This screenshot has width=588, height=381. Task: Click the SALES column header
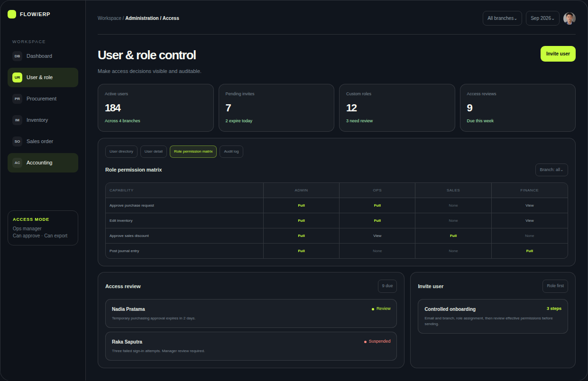point(453,190)
